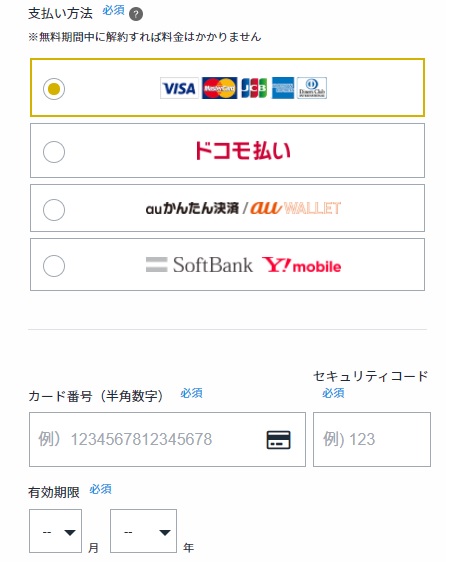Click the help question mark icon

coord(136,14)
